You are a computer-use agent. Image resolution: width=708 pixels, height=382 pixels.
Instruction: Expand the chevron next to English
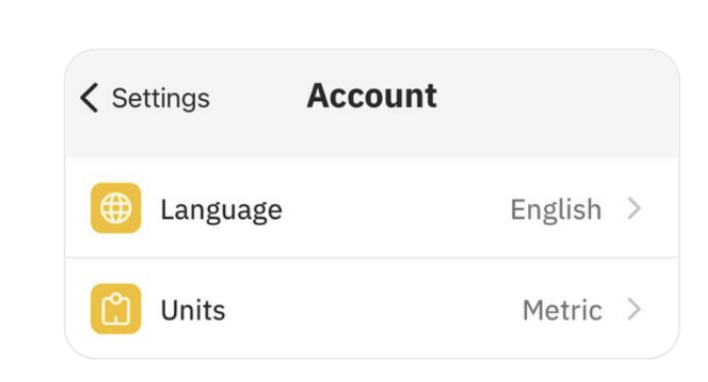[x=635, y=209]
